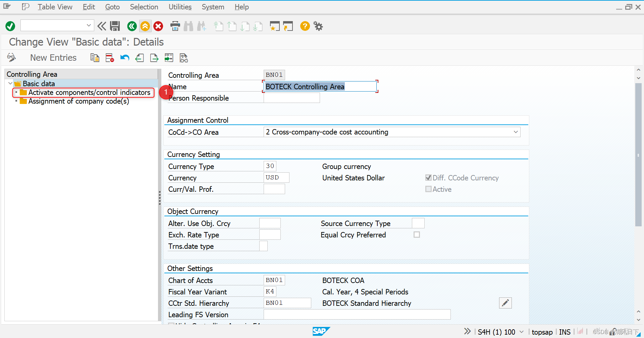Click the Fiscal Year Variant field K4

tap(270, 291)
